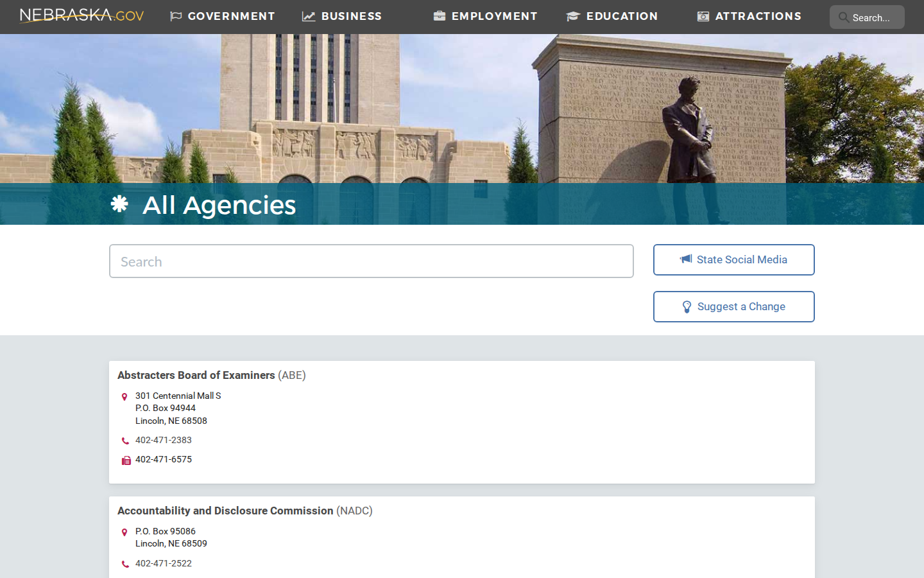Call Abstracters Board at 402-471-2383

click(x=164, y=440)
